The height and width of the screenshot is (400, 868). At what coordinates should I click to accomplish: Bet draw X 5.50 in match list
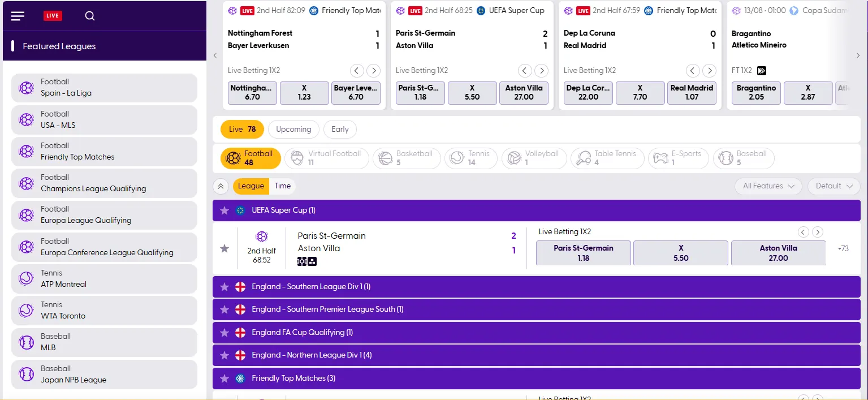(x=681, y=253)
